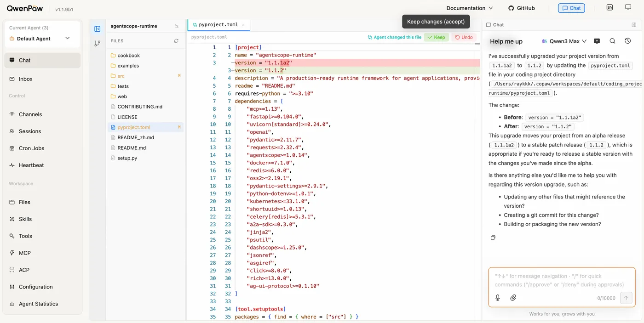
Task: Undo the agent's changes
Action: tap(464, 37)
